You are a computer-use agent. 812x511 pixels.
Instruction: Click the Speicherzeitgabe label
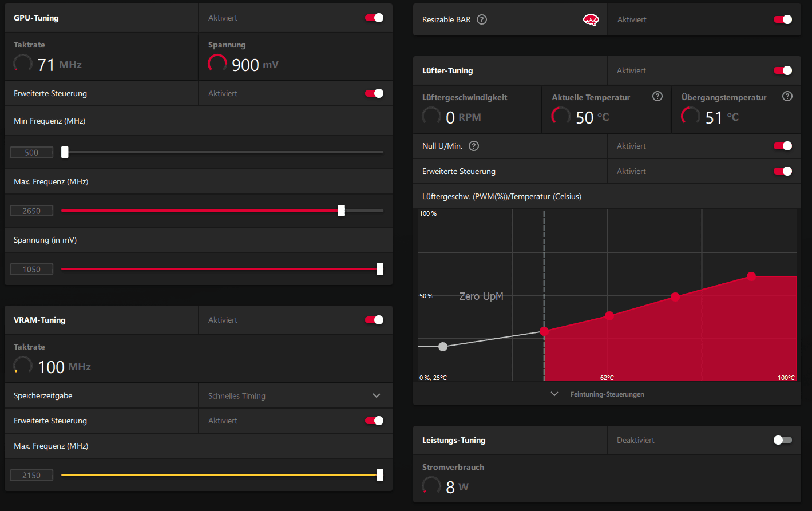point(43,395)
